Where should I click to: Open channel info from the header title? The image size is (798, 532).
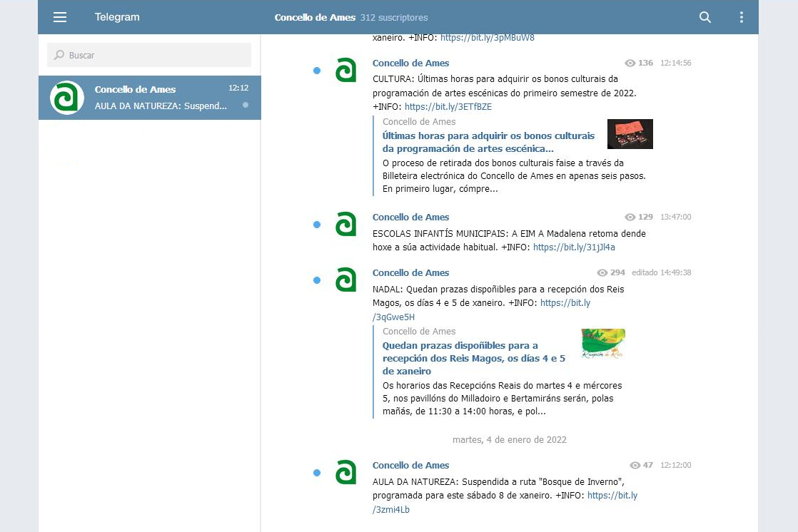pos(315,17)
